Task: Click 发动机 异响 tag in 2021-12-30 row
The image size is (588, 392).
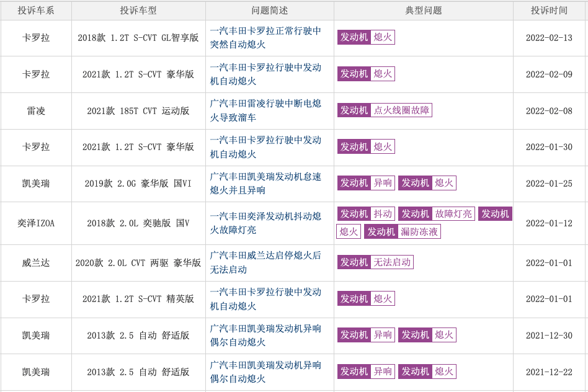Action: click(x=366, y=334)
